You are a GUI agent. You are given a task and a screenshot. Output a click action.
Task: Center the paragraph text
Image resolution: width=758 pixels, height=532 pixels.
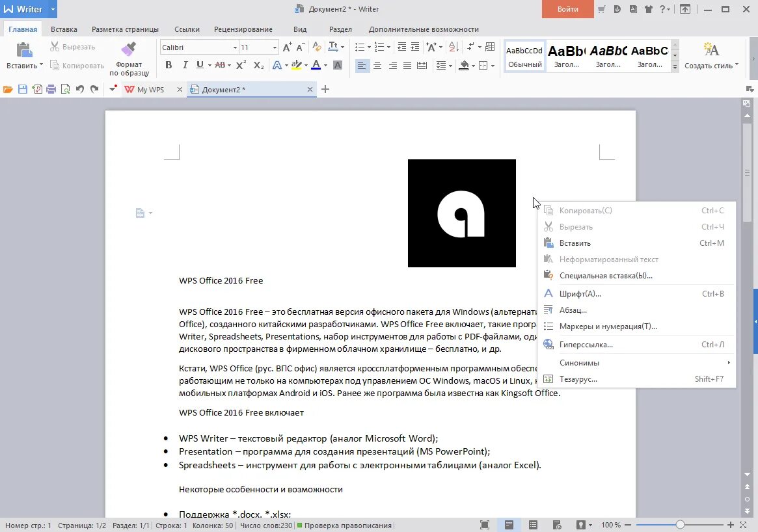click(x=377, y=65)
